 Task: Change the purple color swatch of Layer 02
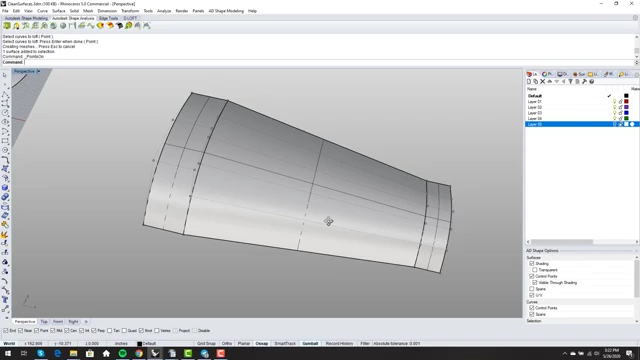point(626,107)
